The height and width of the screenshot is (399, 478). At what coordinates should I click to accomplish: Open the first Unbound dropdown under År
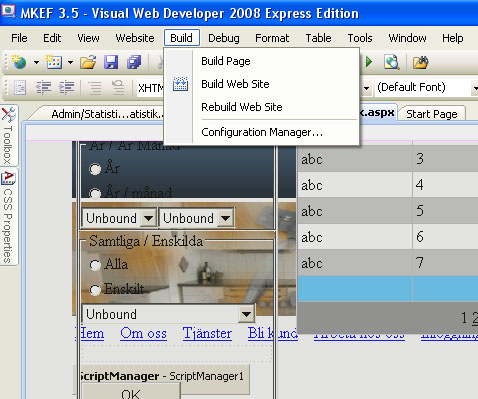pos(119,219)
